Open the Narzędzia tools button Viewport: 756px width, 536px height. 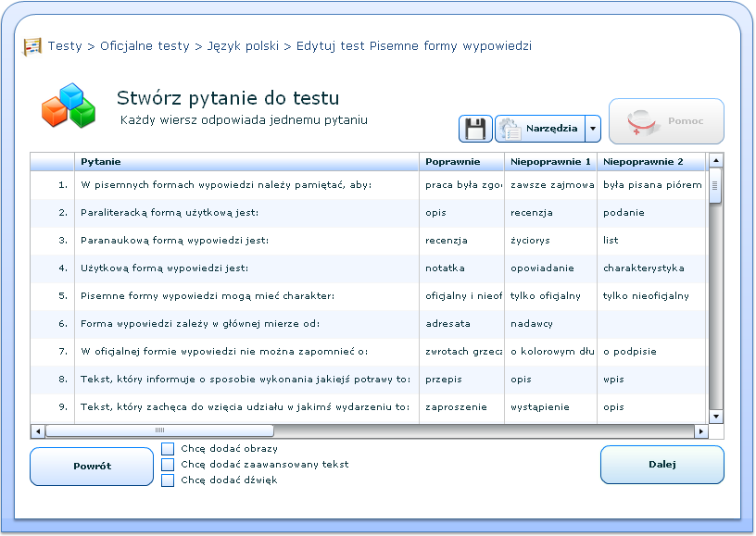click(540, 129)
